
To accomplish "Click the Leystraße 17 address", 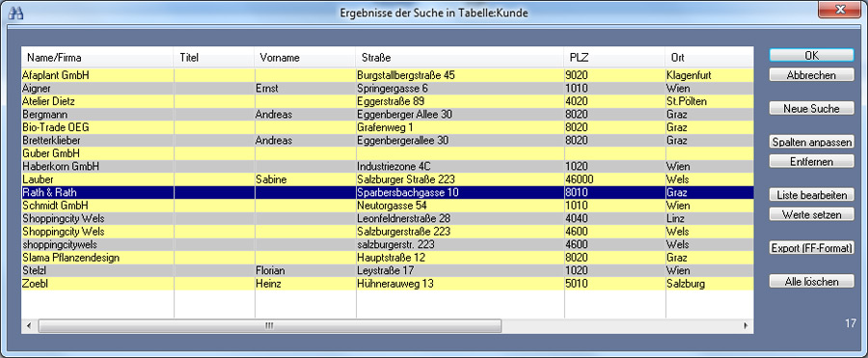I will point(386,270).
